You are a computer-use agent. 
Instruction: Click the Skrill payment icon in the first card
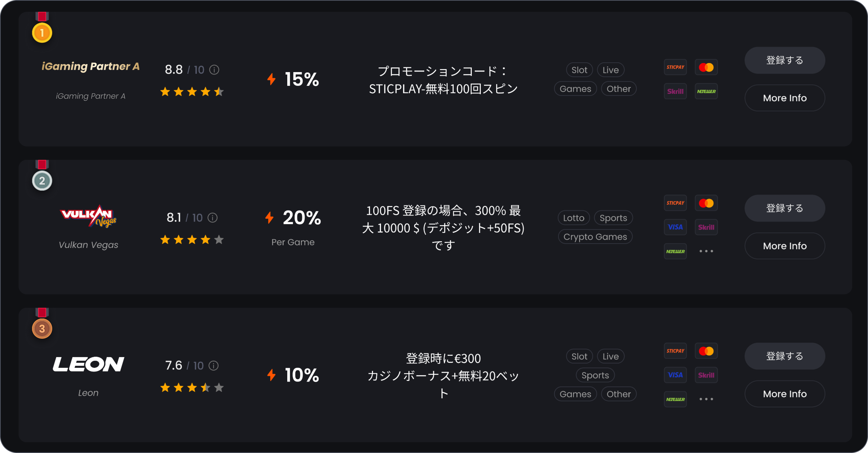[x=675, y=91]
